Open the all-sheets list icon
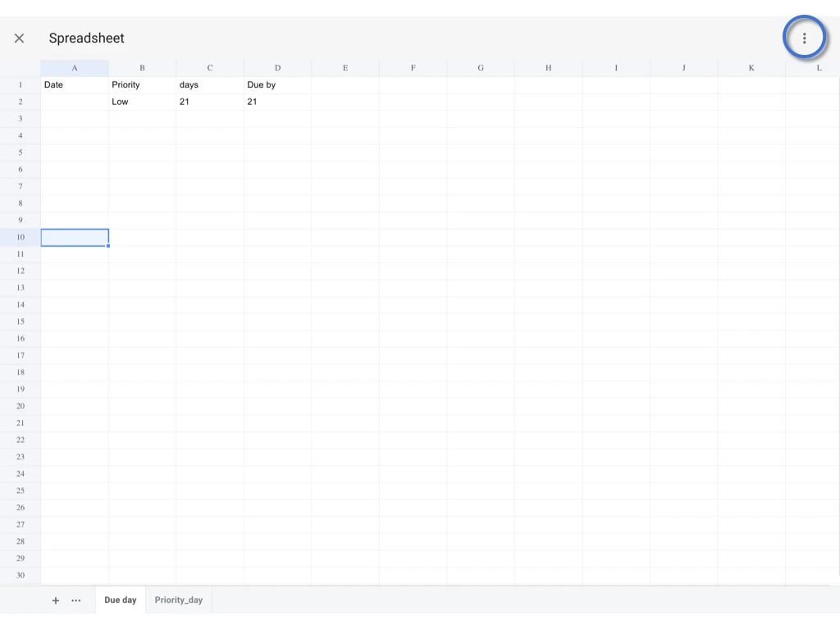Image resolution: width=840 pixels, height=630 pixels. (76, 600)
